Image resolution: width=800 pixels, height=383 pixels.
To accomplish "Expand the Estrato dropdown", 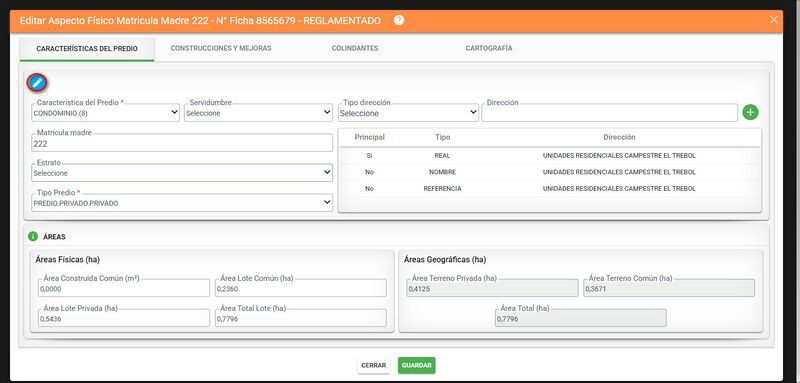I will [x=182, y=173].
